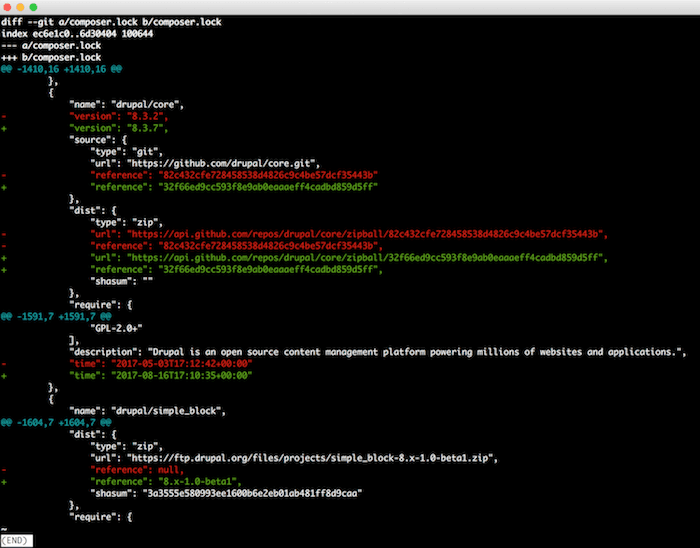Click the "name": "drupal/simple_block" line
The image size is (700, 548).
[147, 411]
